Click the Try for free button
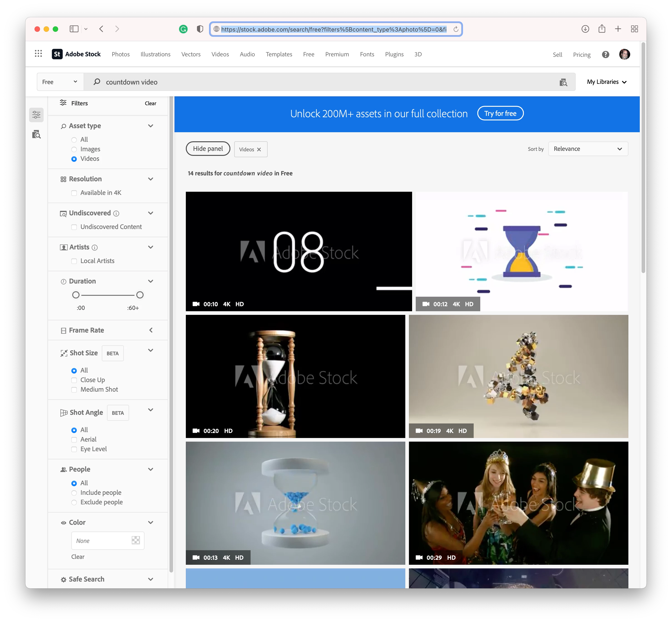The height and width of the screenshot is (622, 672). (500, 113)
